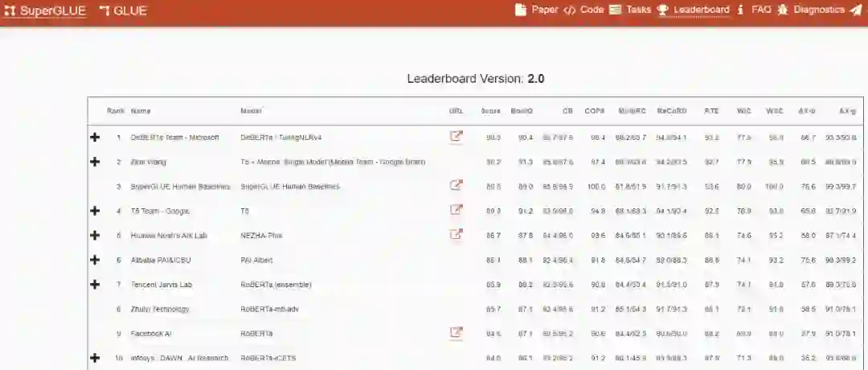Click the ReCoRD column header
The image size is (868, 370).
click(x=672, y=111)
